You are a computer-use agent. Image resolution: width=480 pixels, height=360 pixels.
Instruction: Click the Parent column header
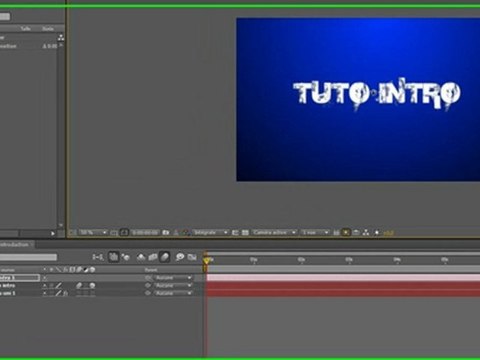[151, 270]
